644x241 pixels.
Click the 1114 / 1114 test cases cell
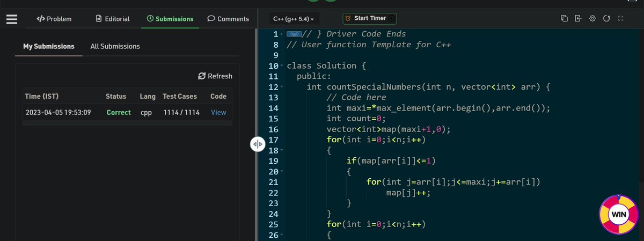(x=181, y=112)
